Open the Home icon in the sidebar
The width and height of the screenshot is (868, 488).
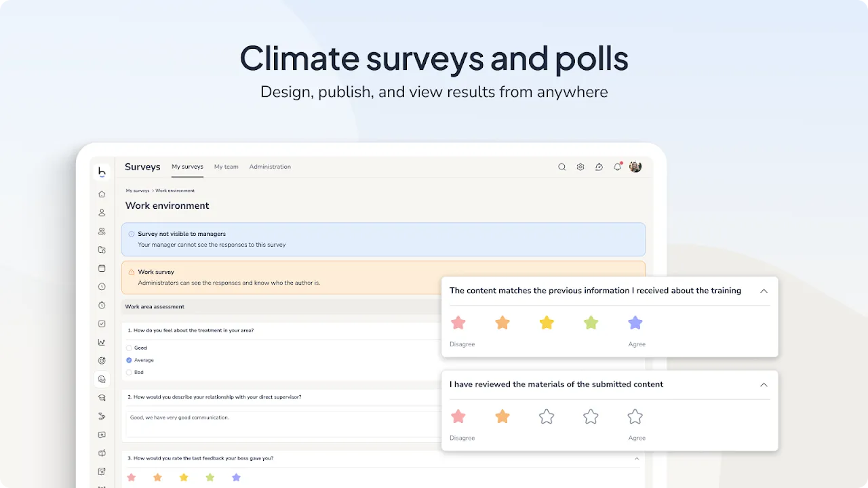[x=102, y=194]
